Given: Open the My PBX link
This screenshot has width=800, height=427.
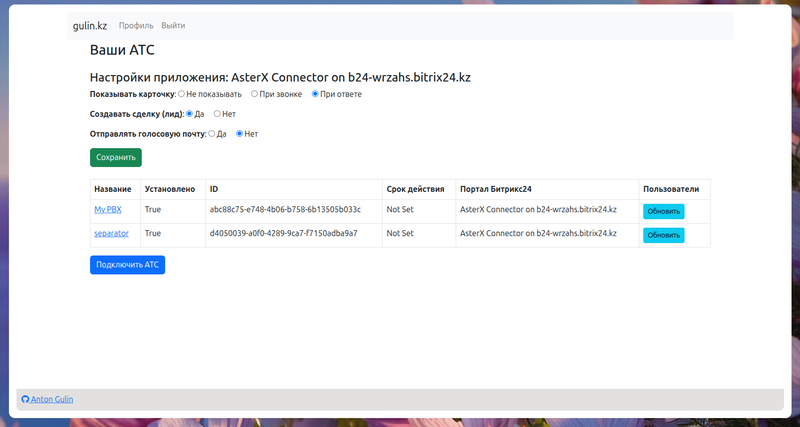Looking at the screenshot, I should coord(108,209).
